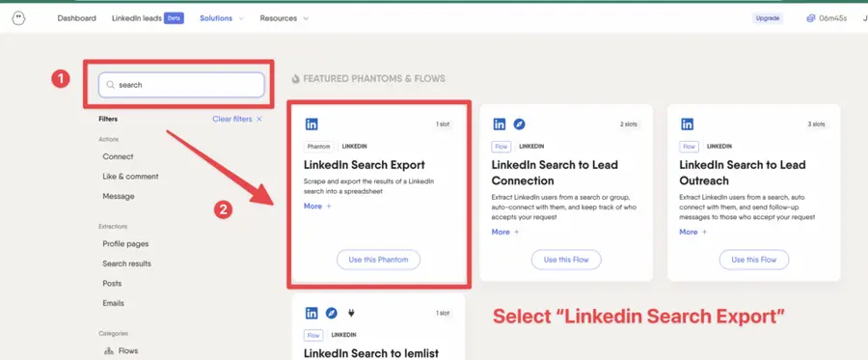Expand the Solutions menu
Viewport: 868px width, 360px height.
point(222,18)
